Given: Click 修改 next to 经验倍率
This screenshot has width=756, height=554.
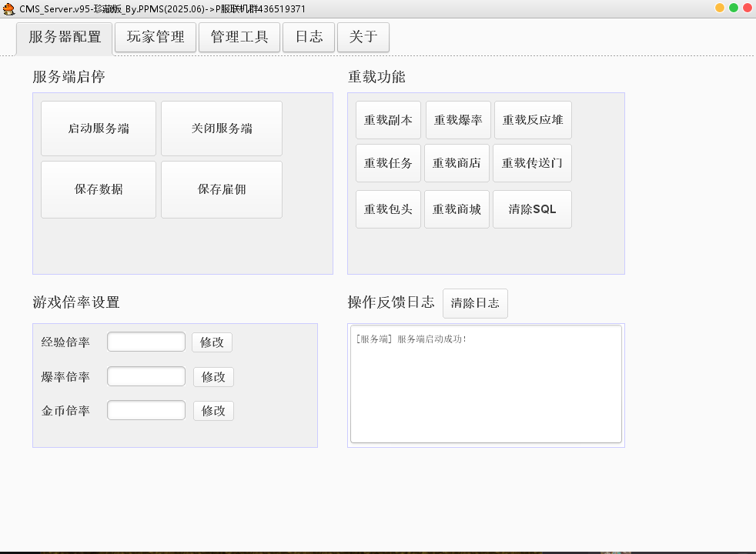Looking at the screenshot, I should 212,342.
